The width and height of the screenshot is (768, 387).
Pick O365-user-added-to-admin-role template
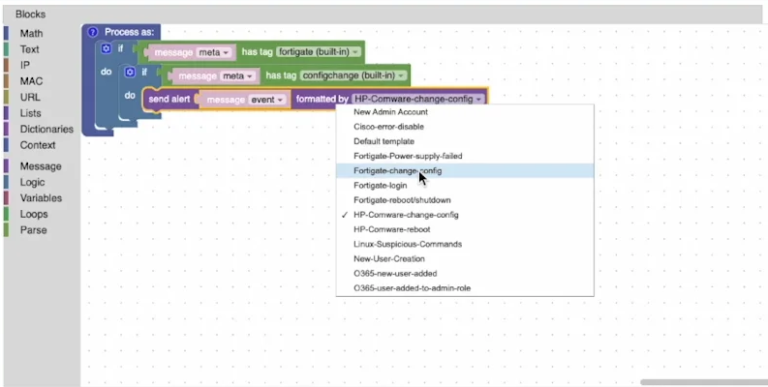pyautogui.click(x=465, y=288)
